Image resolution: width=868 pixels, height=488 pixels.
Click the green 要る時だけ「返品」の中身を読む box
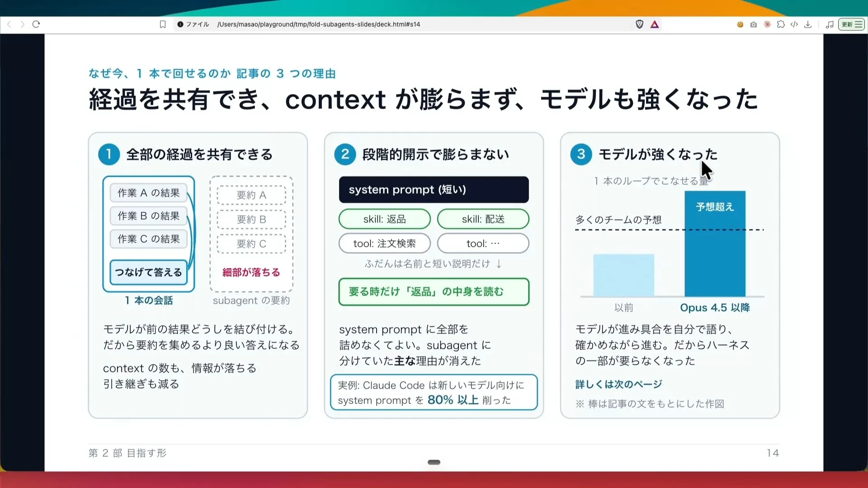(434, 292)
